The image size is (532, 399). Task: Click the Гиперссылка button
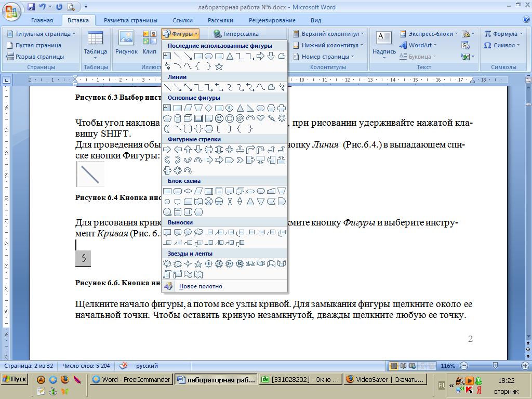[x=236, y=34]
